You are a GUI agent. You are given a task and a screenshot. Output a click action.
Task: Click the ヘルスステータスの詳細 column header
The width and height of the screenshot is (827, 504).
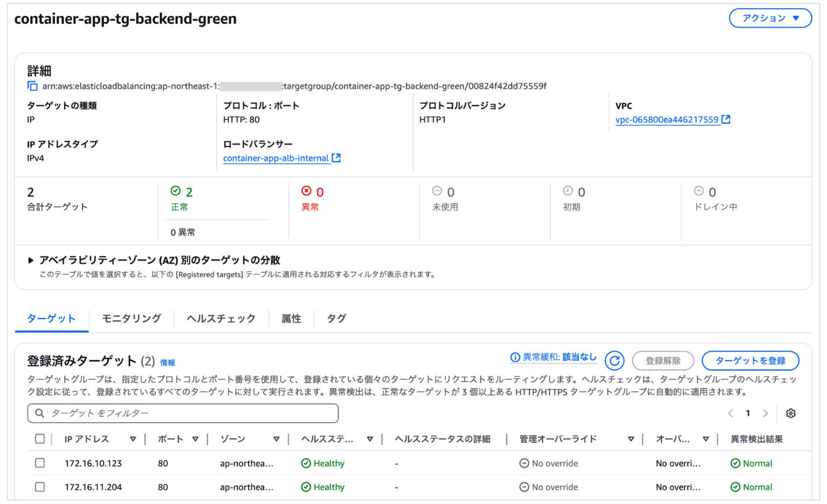[x=442, y=438]
